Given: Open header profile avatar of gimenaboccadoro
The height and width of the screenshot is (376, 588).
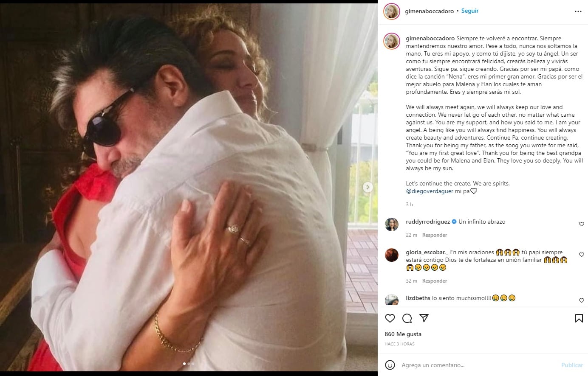Looking at the screenshot, I should point(392,11).
